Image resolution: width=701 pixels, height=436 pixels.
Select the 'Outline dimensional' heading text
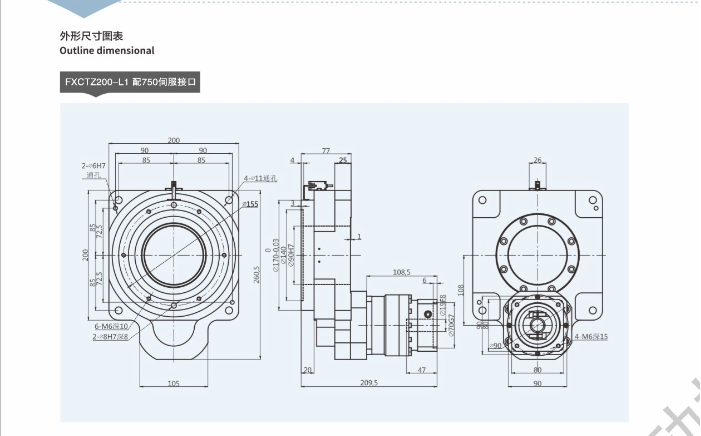coord(107,50)
